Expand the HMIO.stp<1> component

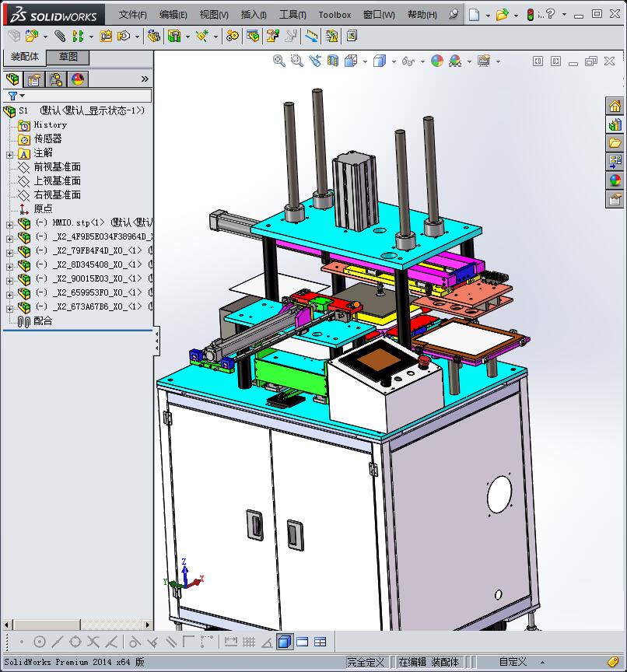point(9,225)
